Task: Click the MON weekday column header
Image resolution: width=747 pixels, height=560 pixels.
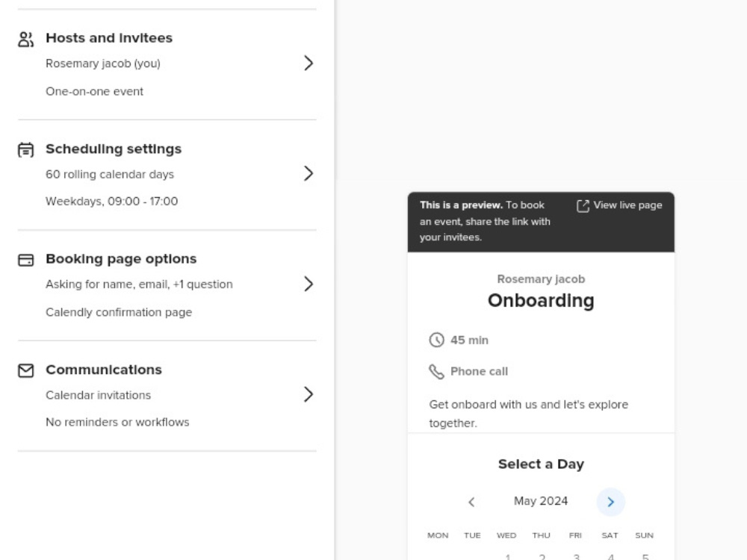Action: 438,535
